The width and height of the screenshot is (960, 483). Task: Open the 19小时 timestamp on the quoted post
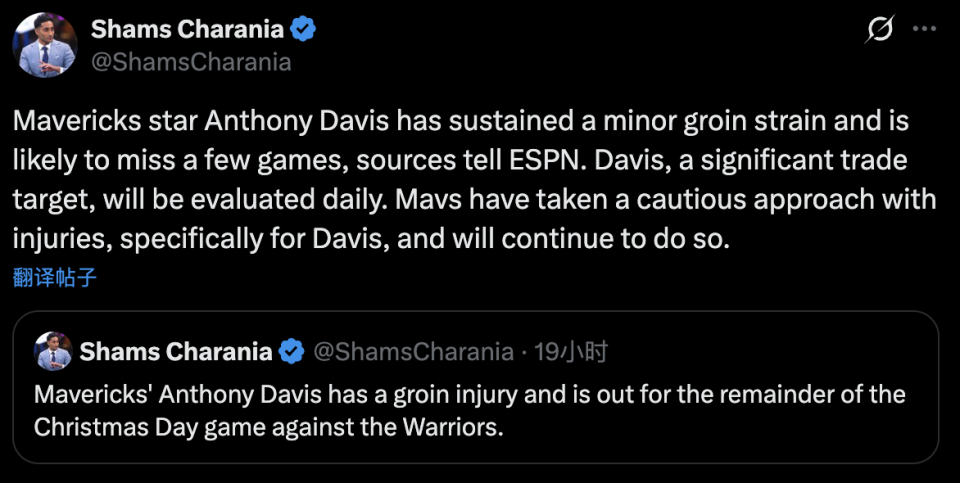tap(569, 351)
